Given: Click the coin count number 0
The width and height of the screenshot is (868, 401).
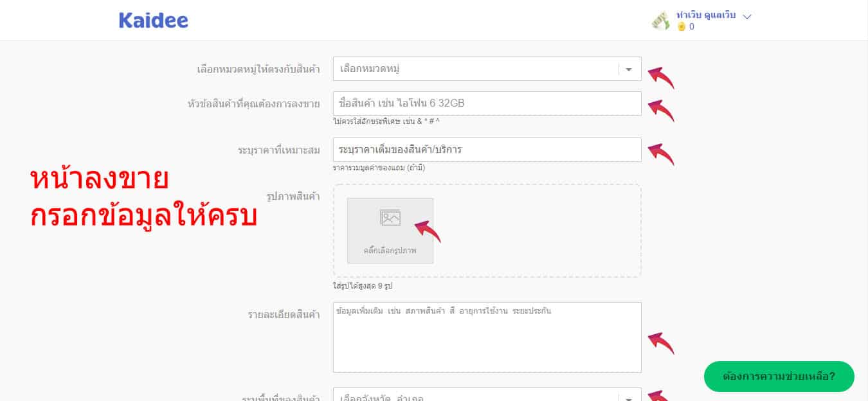Looking at the screenshot, I should click(x=692, y=27).
